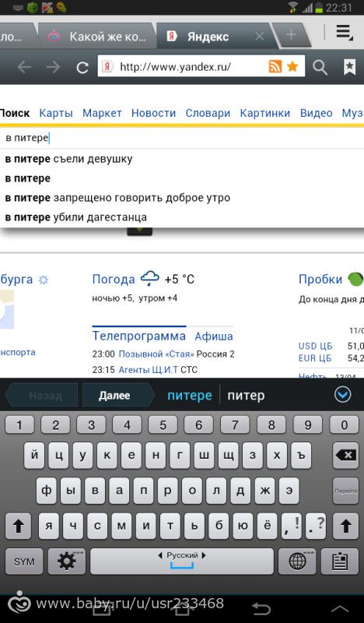This screenshot has height=623, width=364.
Task: Tap the Русский space bar
Action: pyautogui.click(x=182, y=561)
